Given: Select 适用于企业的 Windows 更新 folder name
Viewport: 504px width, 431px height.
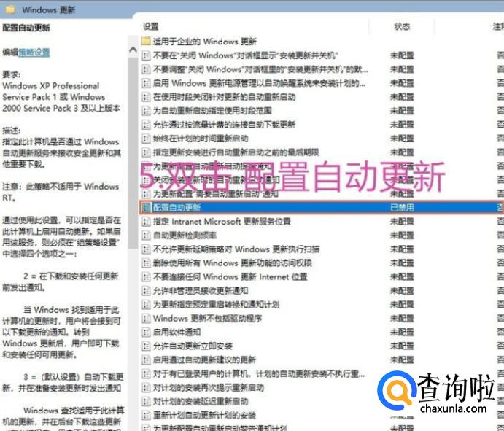Looking at the screenshot, I should click(204, 42).
